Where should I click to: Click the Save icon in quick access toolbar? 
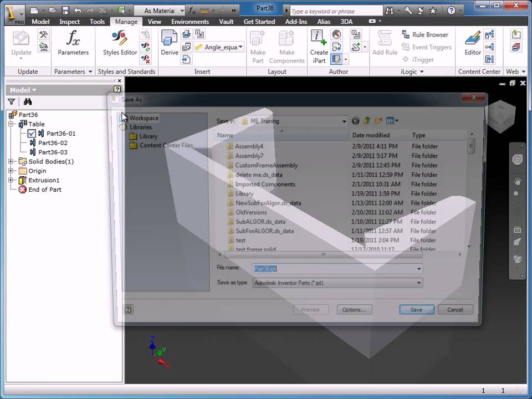65,11
